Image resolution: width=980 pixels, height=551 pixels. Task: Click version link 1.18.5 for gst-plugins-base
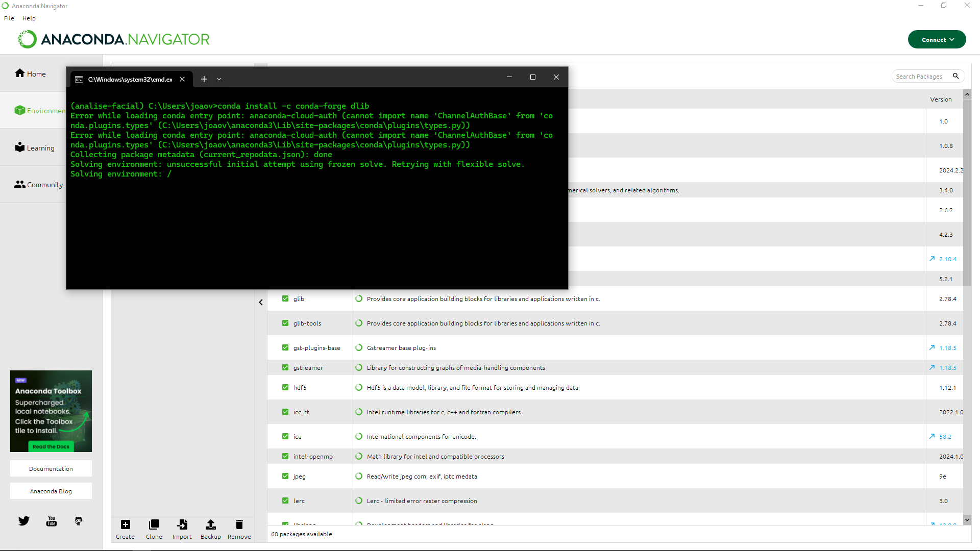click(x=948, y=348)
